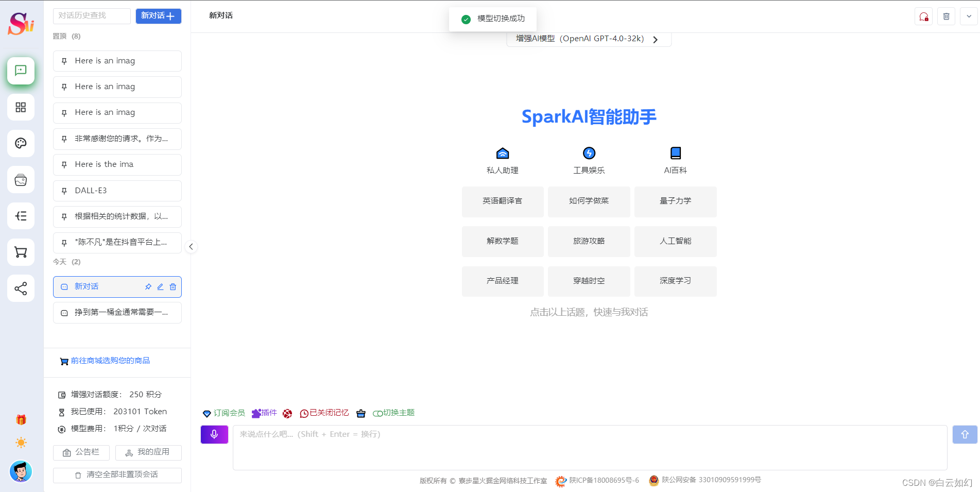Click the 解数学题 topic card
This screenshot has width=980, height=492.
[x=503, y=242]
